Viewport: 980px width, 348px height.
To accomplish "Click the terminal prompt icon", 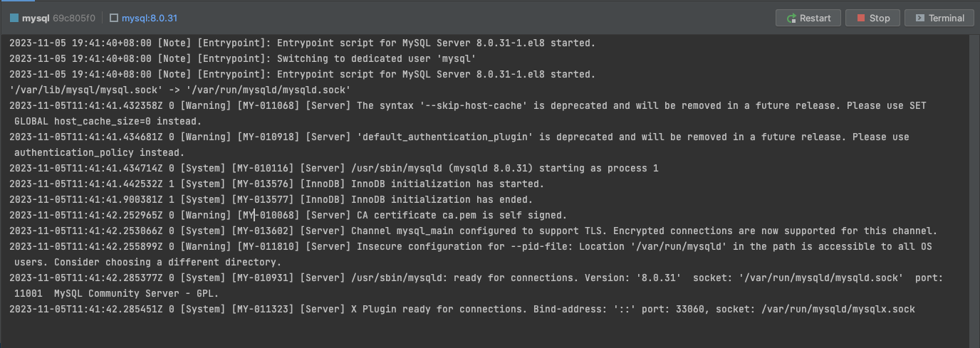I will 920,18.
